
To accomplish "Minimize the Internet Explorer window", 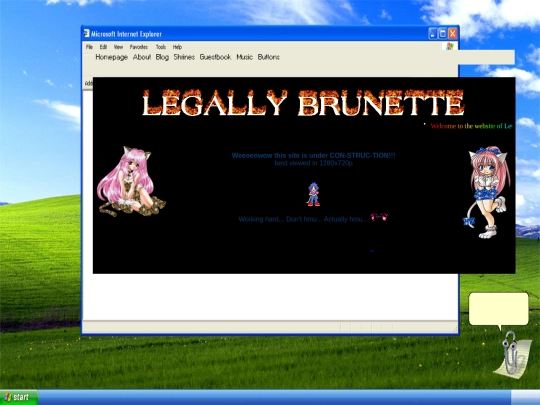I will [x=433, y=34].
